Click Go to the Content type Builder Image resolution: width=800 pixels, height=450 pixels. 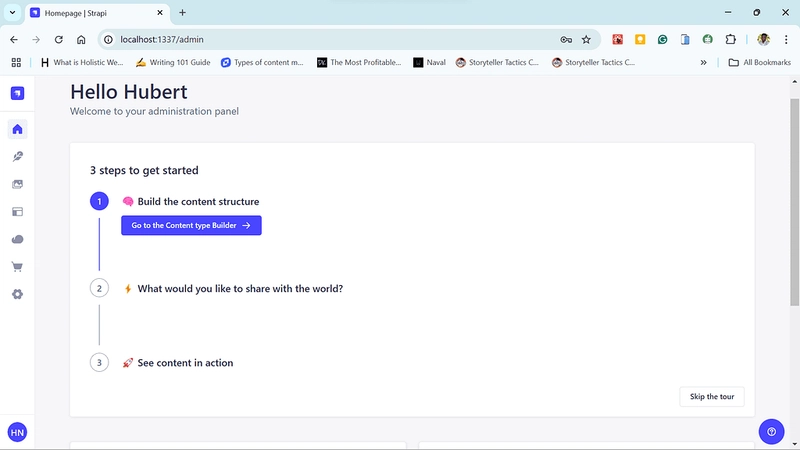pos(191,226)
